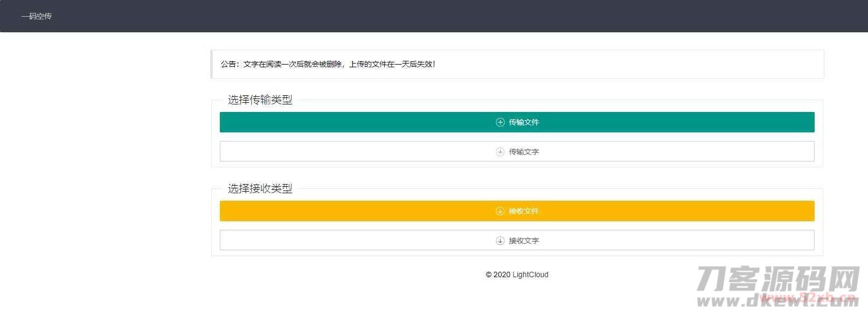Select the yellow 接收文件 button
This screenshot has height=310, width=868.
[x=517, y=211]
